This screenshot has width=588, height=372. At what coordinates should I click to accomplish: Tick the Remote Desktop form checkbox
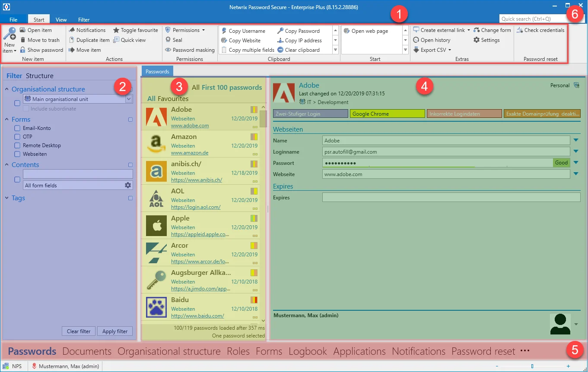click(x=17, y=145)
